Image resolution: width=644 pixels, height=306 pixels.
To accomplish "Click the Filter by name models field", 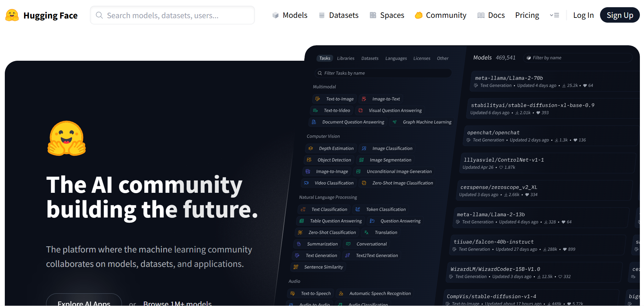I will pos(578,58).
